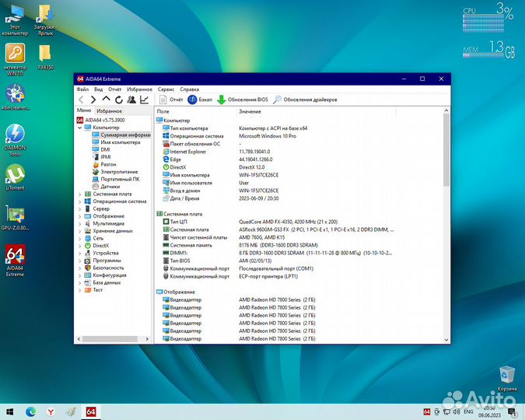Go back with the left arrow toolbar icon
This screenshot has width=525, height=420.
(81, 100)
